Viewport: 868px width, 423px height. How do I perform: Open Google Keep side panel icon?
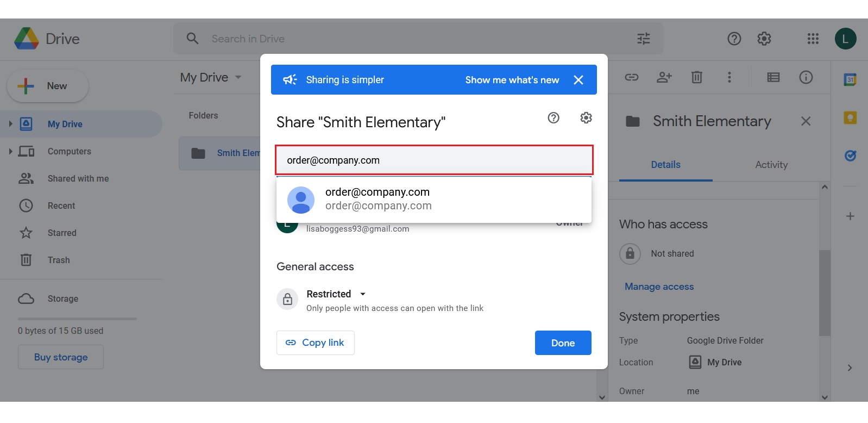coord(850,117)
